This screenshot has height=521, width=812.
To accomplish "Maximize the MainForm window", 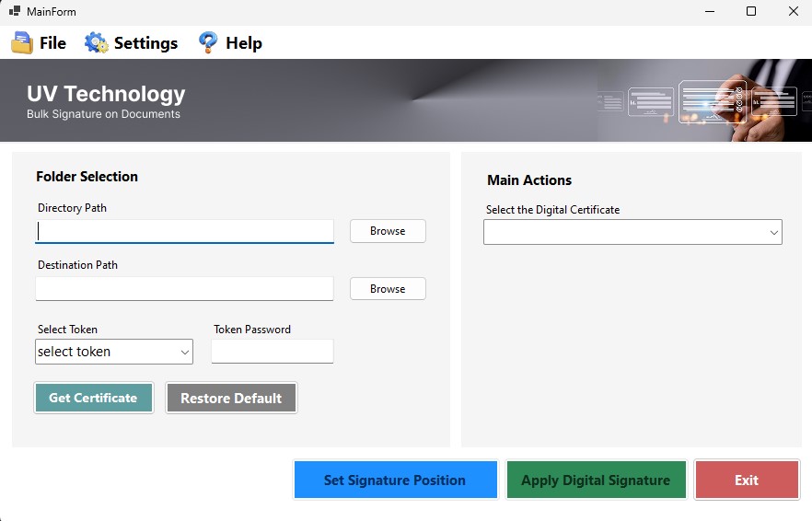I will point(751,12).
